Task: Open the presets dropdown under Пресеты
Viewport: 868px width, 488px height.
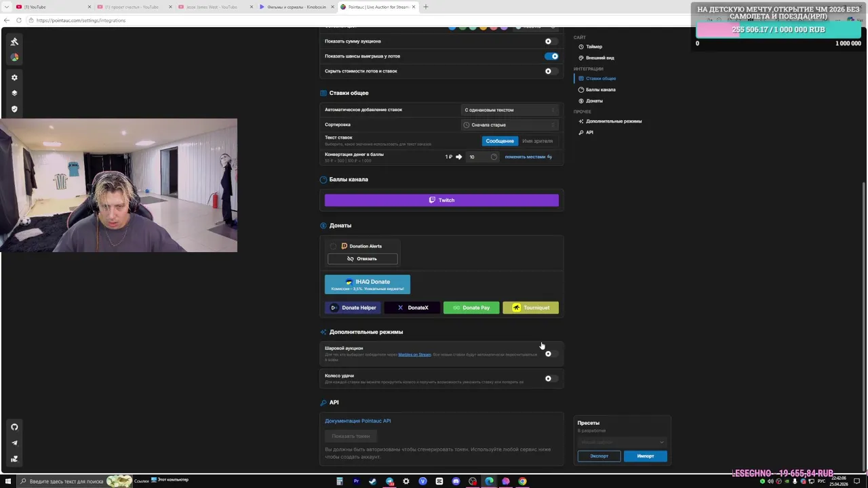Action: click(x=623, y=442)
